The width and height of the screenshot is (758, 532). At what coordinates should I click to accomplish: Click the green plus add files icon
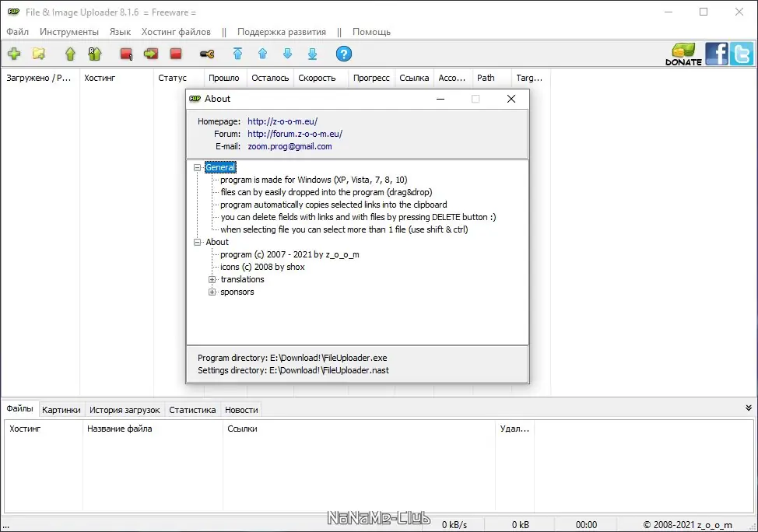click(14, 54)
